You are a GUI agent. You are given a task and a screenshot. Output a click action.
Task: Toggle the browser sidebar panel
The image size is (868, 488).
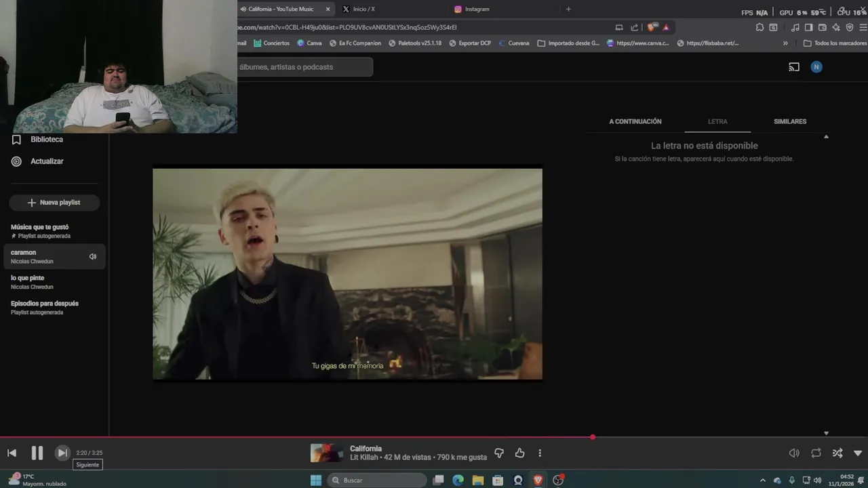pos(808,27)
